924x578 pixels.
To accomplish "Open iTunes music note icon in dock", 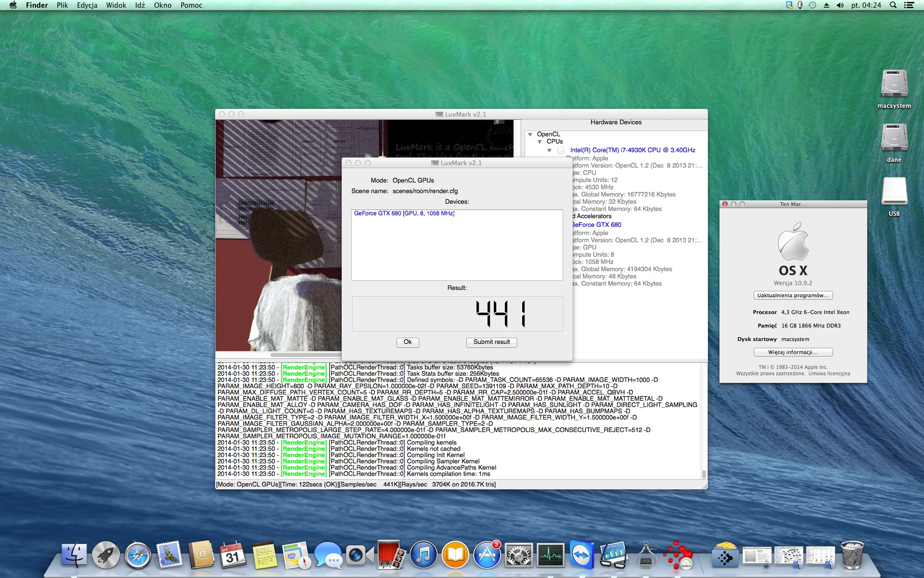I will pos(423,555).
